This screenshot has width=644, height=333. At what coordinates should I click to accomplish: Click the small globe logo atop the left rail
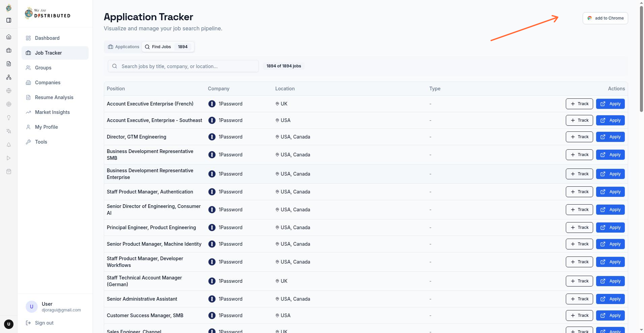pyautogui.click(x=9, y=8)
